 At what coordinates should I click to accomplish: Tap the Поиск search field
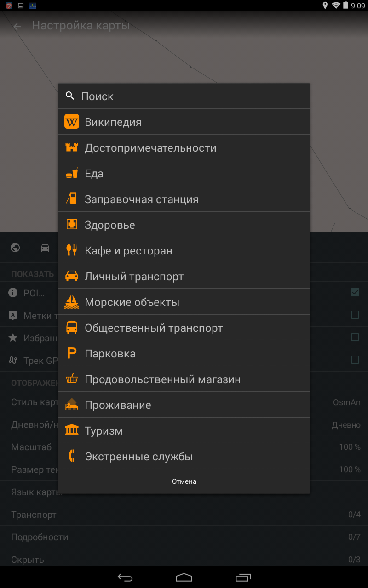point(184,96)
